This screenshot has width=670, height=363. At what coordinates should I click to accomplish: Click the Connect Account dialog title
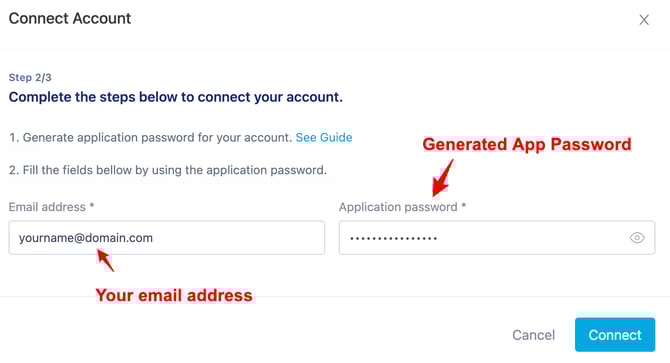coord(70,18)
